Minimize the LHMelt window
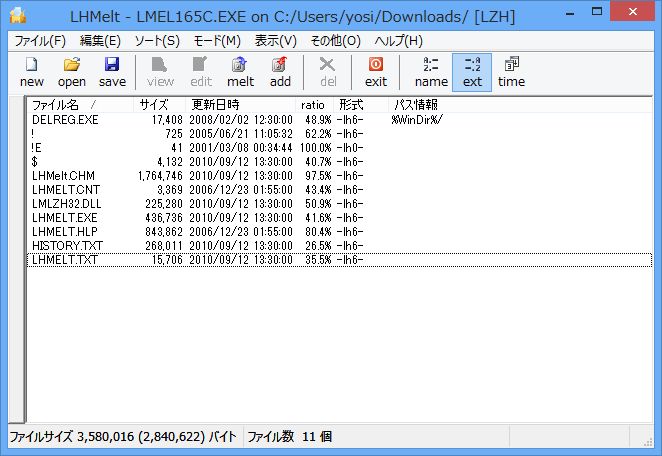The width and height of the screenshot is (662, 456). click(570, 13)
